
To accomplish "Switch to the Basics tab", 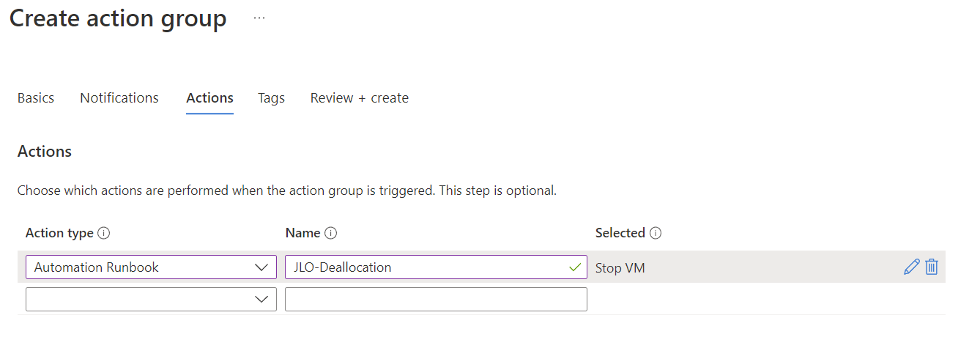I will click(x=36, y=97).
